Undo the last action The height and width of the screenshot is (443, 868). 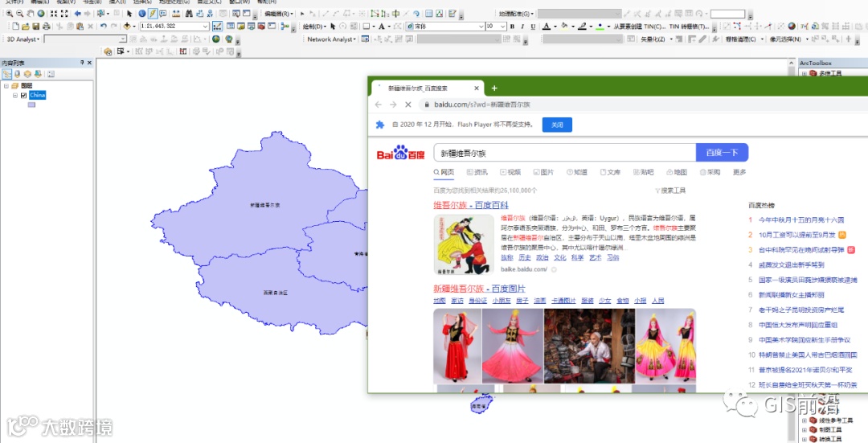[x=103, y=26]
